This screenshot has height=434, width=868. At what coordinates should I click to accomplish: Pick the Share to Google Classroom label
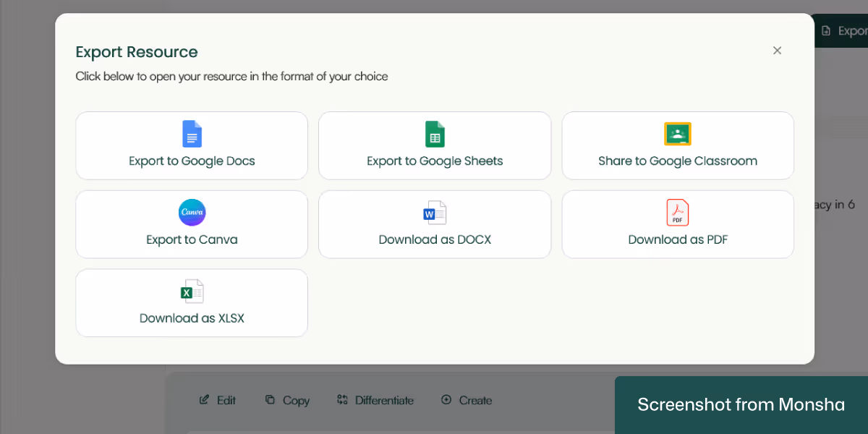point(678,161)
